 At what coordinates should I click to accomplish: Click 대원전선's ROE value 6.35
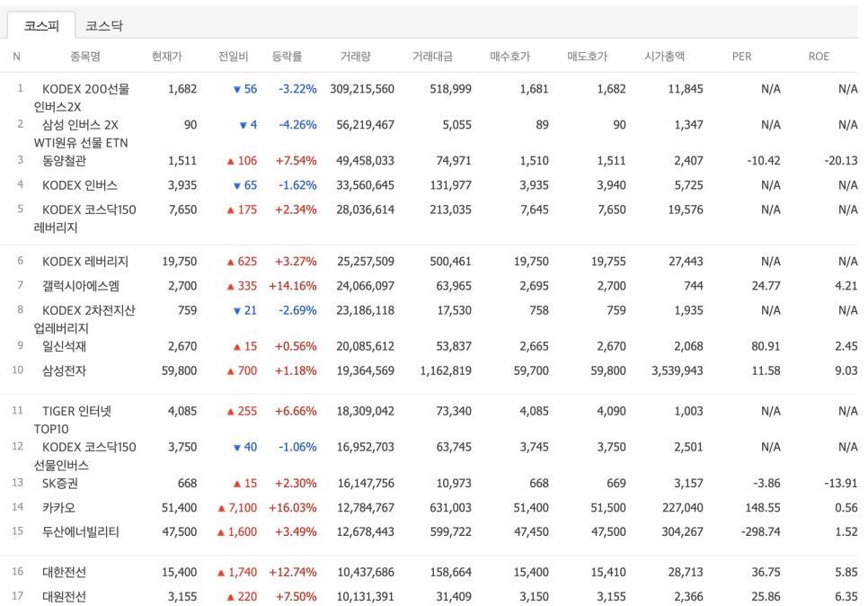coord(846,597)
